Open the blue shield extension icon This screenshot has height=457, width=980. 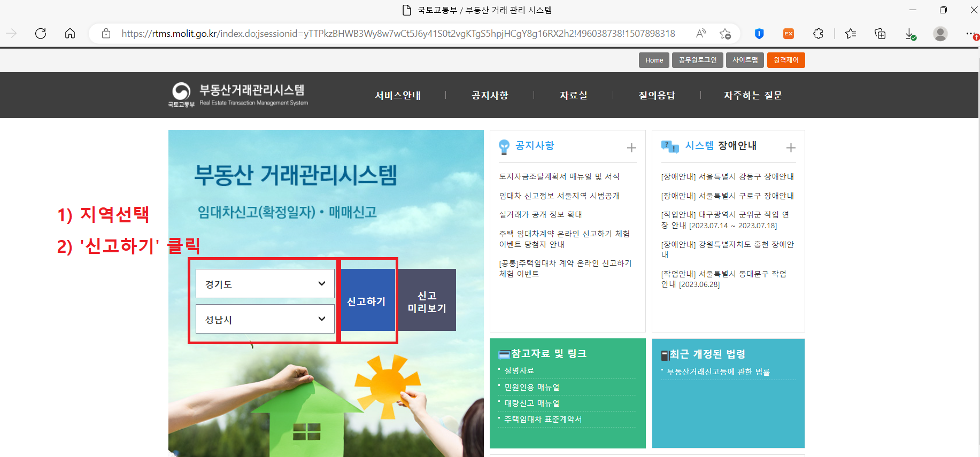pos(759,34)
